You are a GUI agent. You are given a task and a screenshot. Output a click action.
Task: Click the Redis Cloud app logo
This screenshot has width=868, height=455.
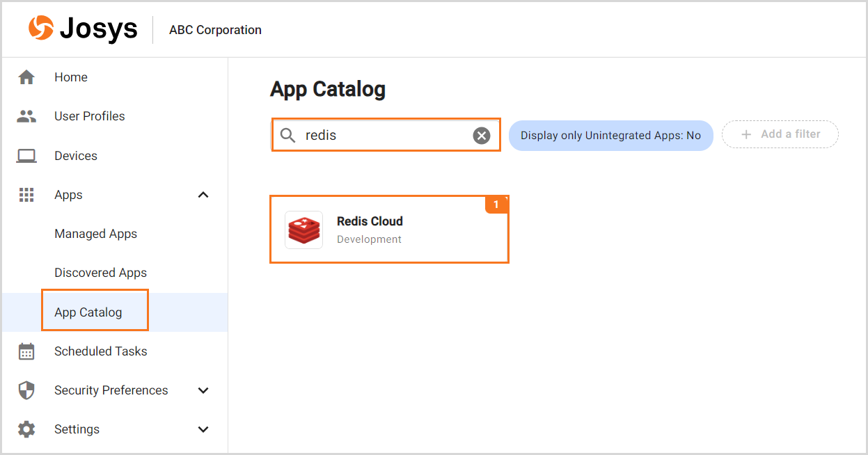coord(303,230)
